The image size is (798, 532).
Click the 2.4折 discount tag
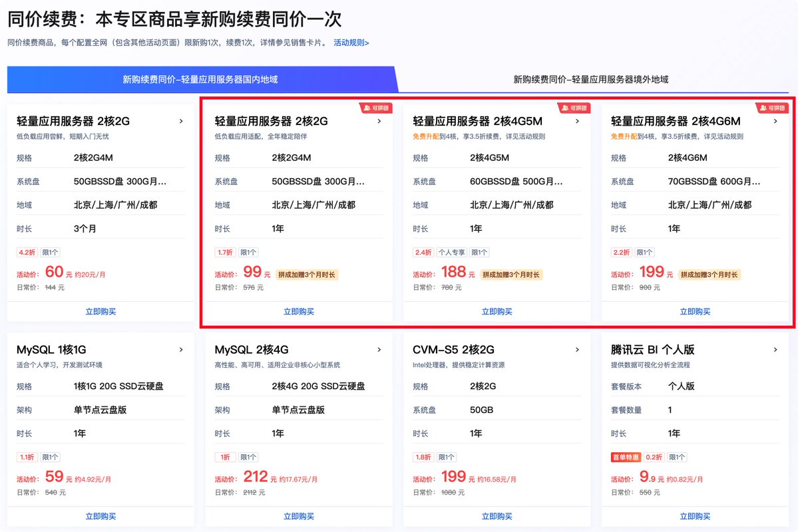click(423, 252)
